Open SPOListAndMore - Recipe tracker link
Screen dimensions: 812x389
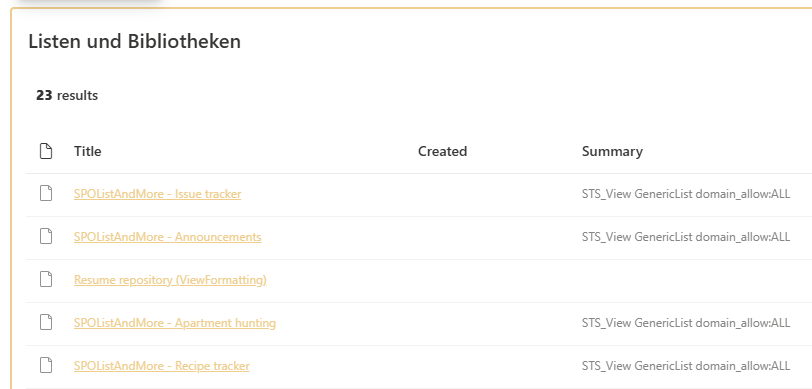162,366
